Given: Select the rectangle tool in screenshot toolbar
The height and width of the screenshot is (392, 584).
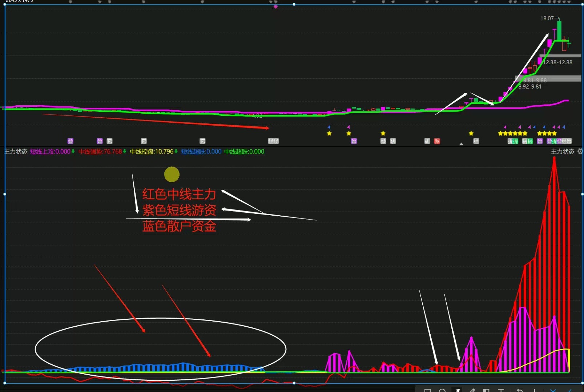Looking at the screenshot, I should (x=427, y=391).
